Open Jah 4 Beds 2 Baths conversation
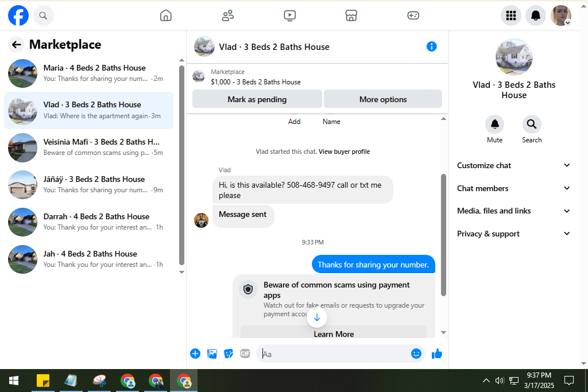This screenshot has width=588, height=392. click(x=88, y=259)
